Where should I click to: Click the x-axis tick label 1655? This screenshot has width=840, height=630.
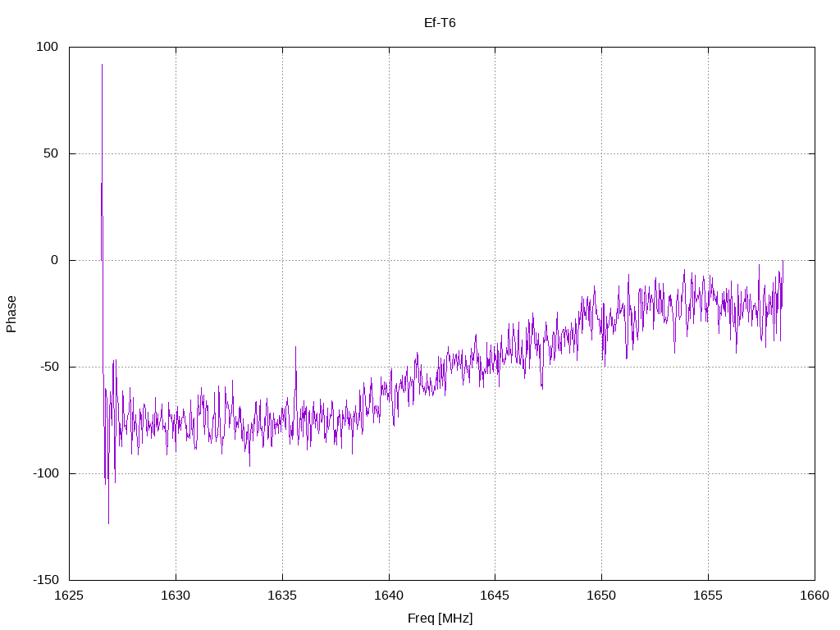[708, 596]
